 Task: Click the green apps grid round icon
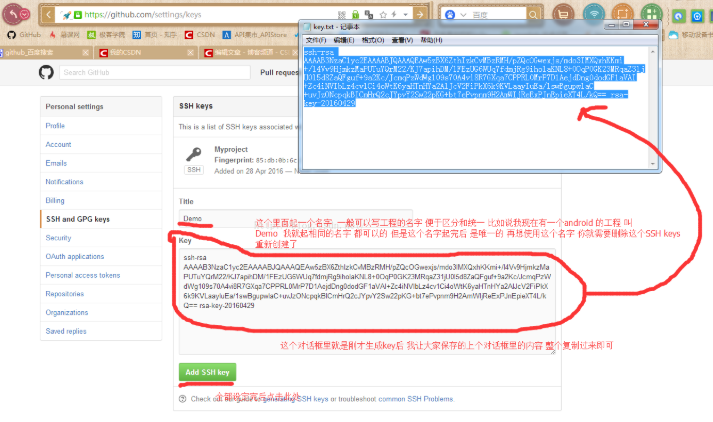pyautogui.click(x=652, y=14)
